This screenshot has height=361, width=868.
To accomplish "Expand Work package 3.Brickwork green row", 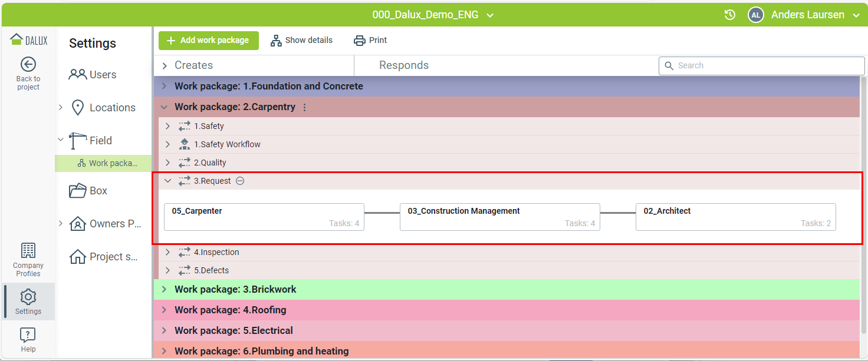I will [x=164, y=289].
